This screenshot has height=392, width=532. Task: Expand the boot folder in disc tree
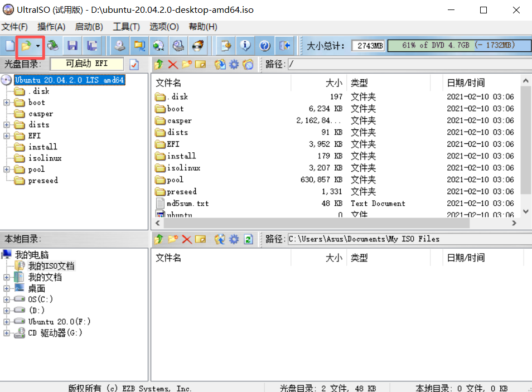tap(7, 102)
